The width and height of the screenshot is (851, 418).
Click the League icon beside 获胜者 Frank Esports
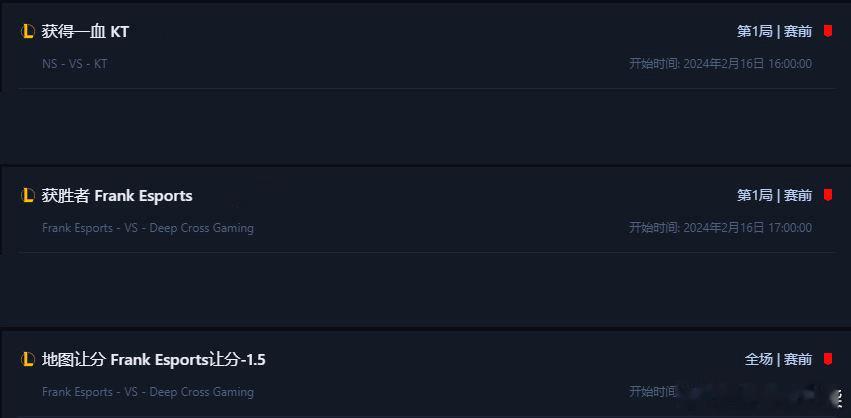pos(27,195)
